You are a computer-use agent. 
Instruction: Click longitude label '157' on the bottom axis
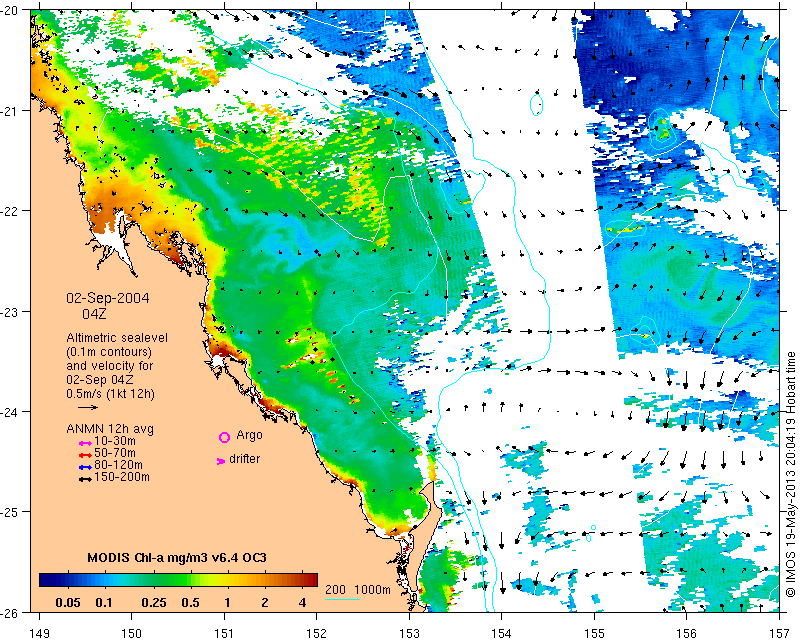click(780, 633)
